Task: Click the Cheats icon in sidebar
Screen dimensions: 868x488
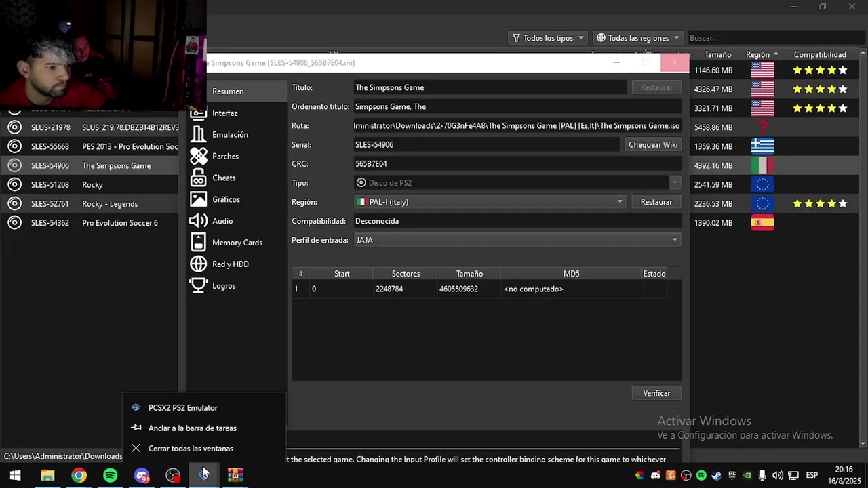Action: 199,178
